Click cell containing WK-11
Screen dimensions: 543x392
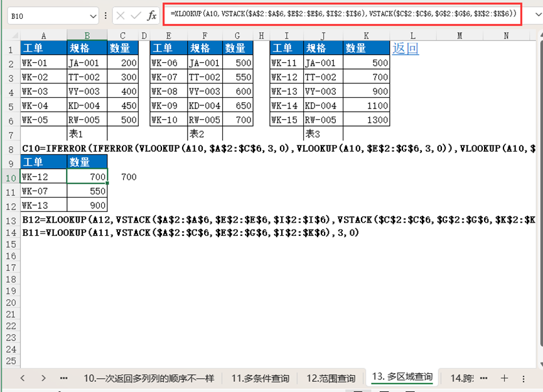tap(287, 63)
